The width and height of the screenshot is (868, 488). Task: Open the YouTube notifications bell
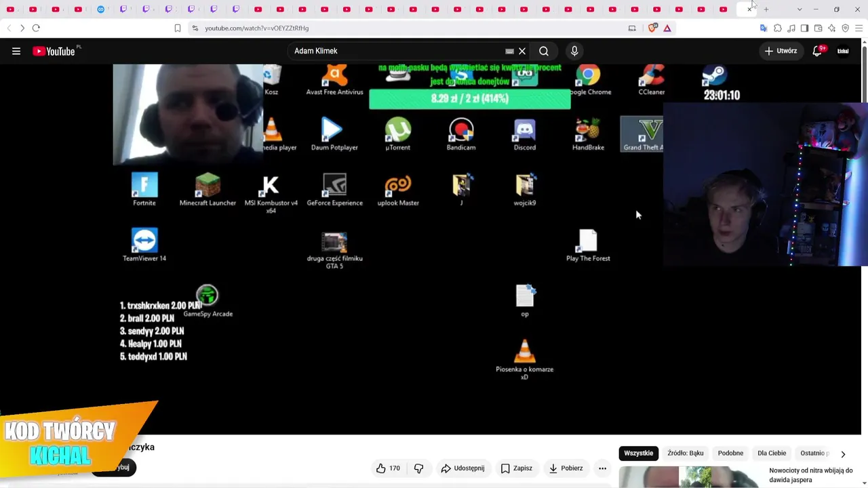coord(817,51)
